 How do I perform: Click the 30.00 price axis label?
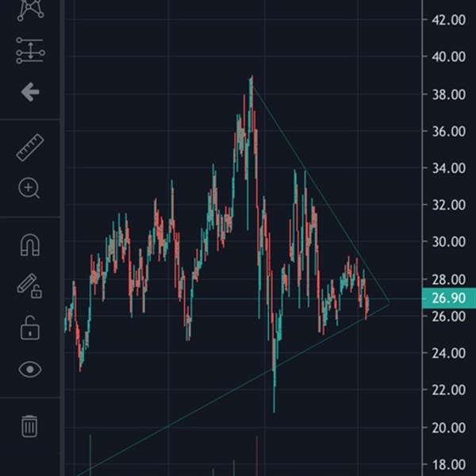click(449, 242)
